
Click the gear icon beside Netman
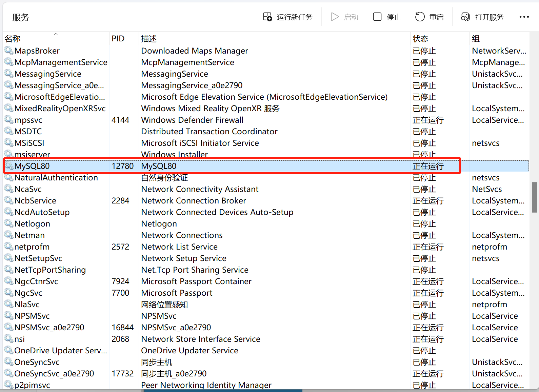click(9, 235)
